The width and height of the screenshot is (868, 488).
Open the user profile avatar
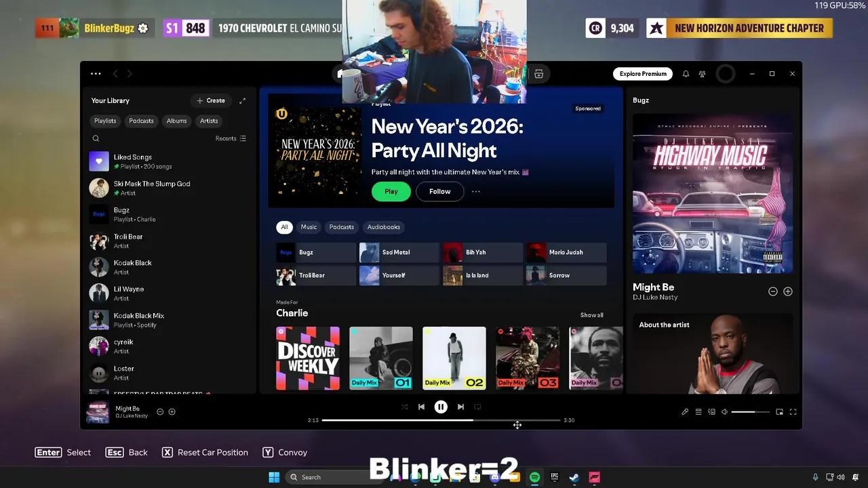(725, 74)
